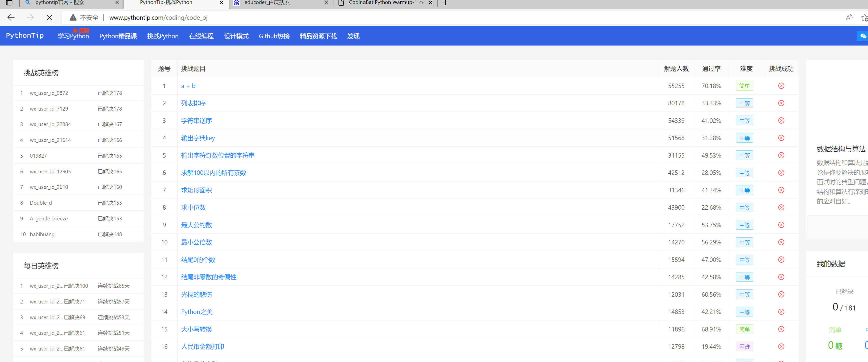This screenshot has width=868, height=362.
Task: Click the 解题人数 column header
Action: pos(676,69)
